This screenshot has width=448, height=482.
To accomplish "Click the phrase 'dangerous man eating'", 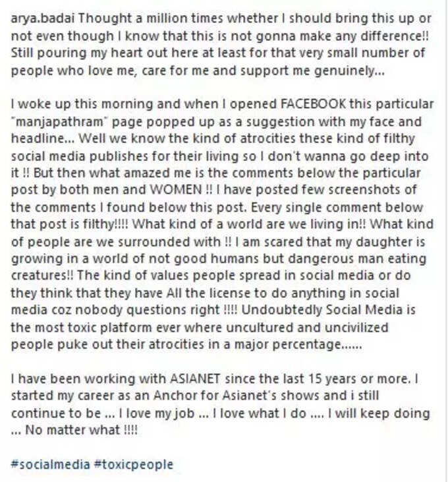I will click(x=357, y=259).
